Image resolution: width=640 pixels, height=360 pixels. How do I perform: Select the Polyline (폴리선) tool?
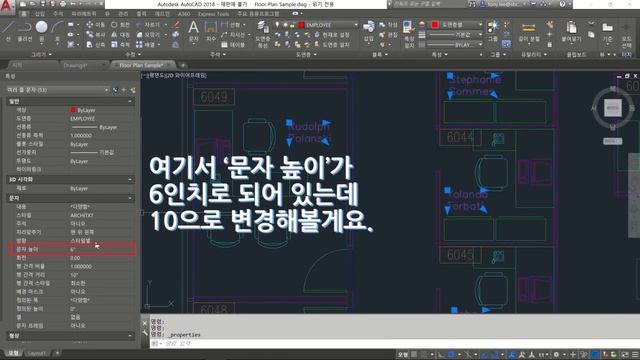(24, 31)
